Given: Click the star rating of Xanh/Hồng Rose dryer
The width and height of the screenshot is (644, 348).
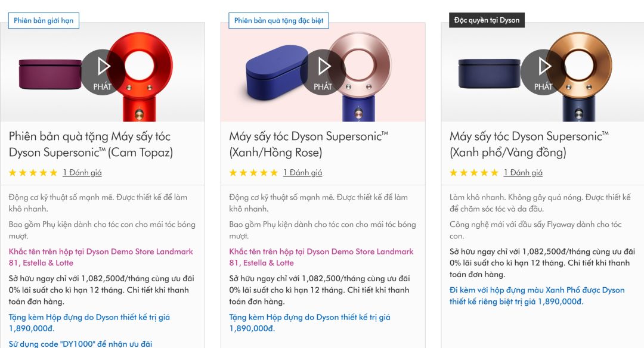Looking at the screenshot, I should 254,173.
